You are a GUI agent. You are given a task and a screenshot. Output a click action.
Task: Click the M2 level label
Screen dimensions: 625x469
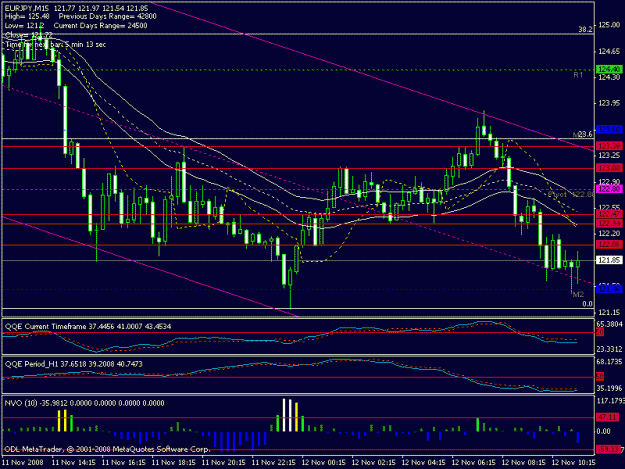(x=578, y=294)
